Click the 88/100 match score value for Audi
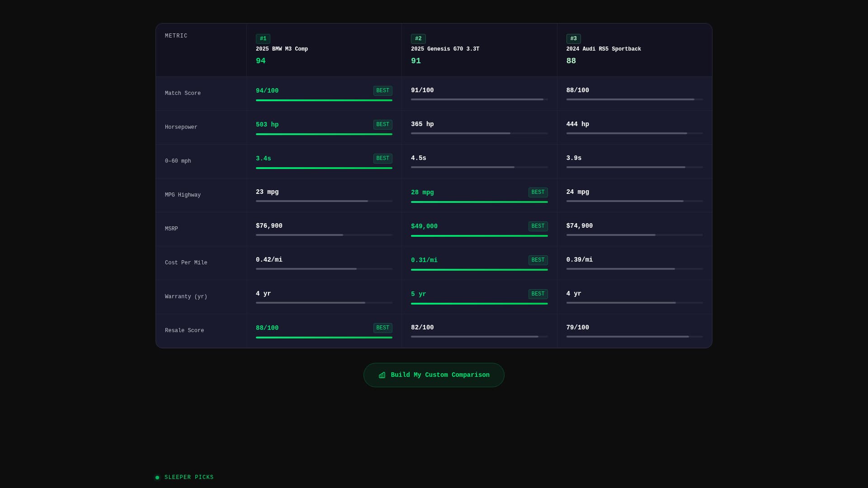 point(577,90)
